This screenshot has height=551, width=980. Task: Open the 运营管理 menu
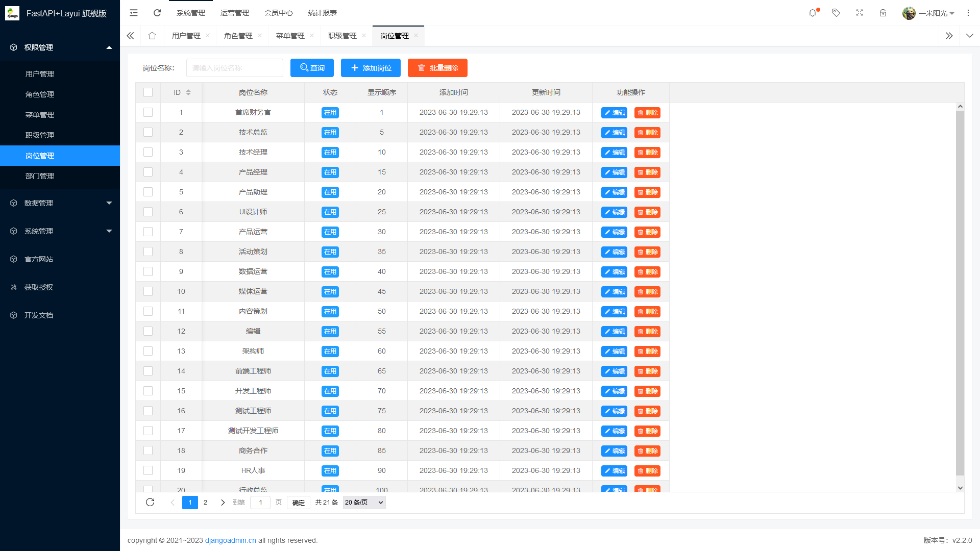point(234,13)
